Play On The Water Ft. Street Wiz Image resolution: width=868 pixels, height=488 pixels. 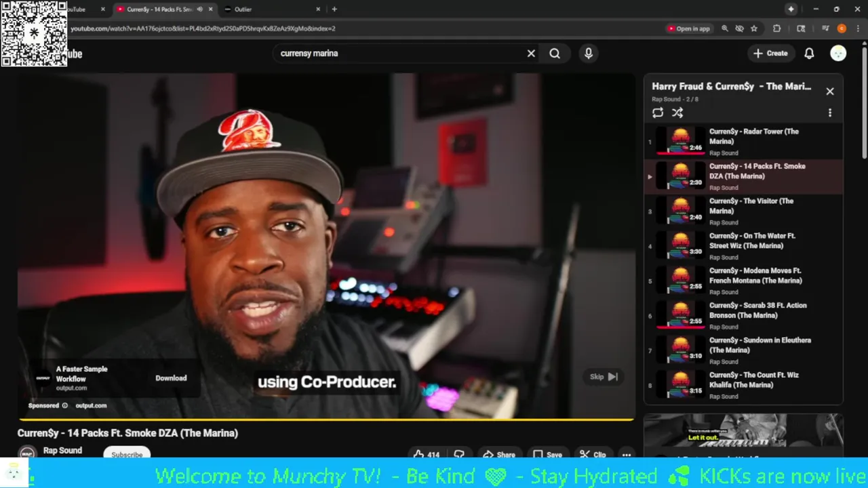[x=743, y=246]
